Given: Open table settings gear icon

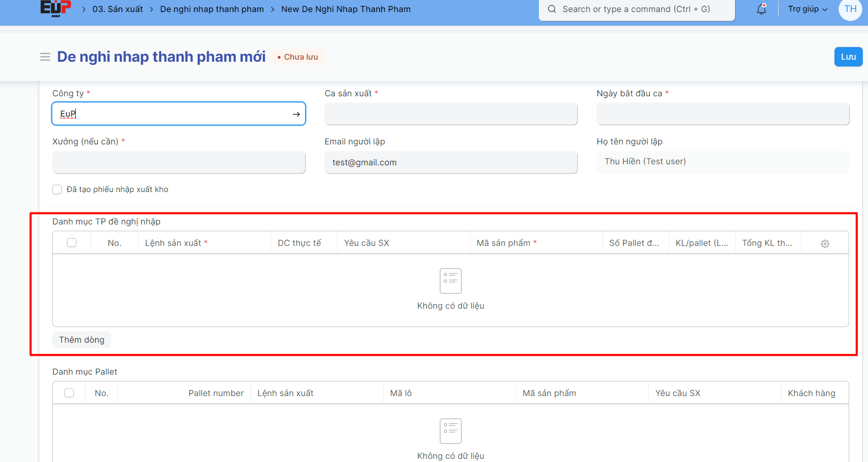Looking at the screenshot, I should point(825,244).
